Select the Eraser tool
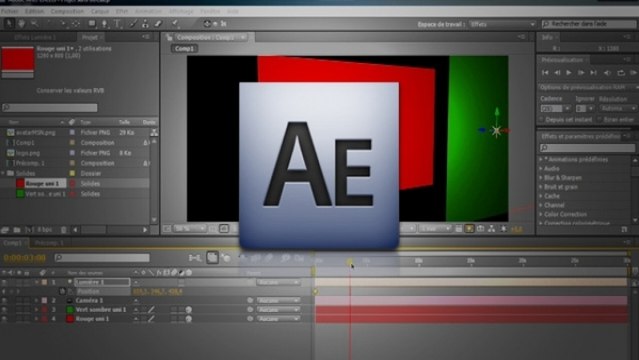The image size is (639, 360). click(x=158, y=24)
